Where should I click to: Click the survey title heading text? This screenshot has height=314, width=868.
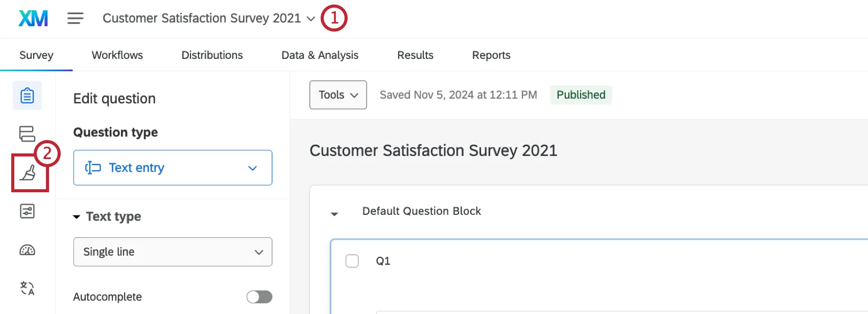point(433,151)
